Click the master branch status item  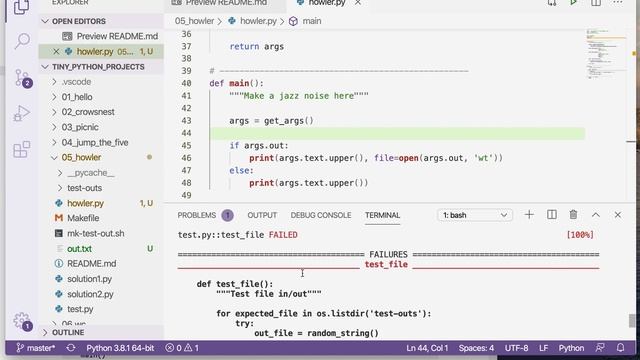pos(36,348)
